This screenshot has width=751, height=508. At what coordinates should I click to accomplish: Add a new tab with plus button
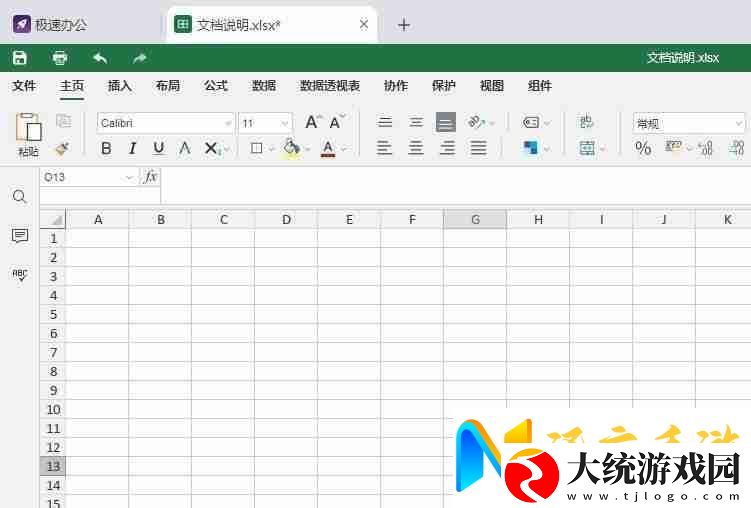pos(404,24)
